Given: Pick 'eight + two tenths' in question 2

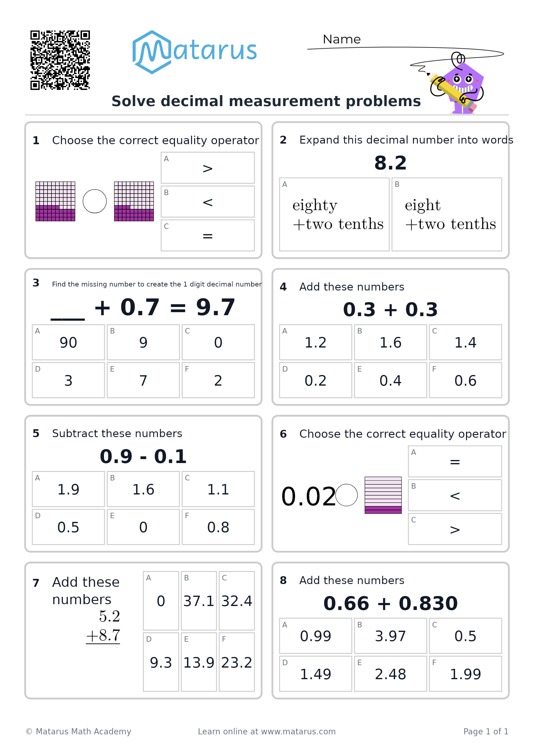Looking at the screenshot, I should pyautogui.click(x=447, y=214).
